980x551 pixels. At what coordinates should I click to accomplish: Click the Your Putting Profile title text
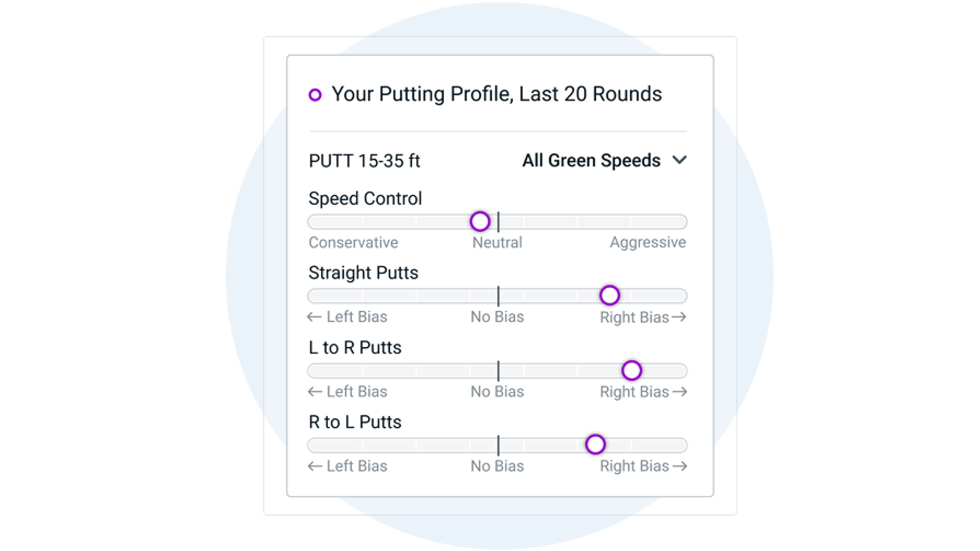point(497,94)
